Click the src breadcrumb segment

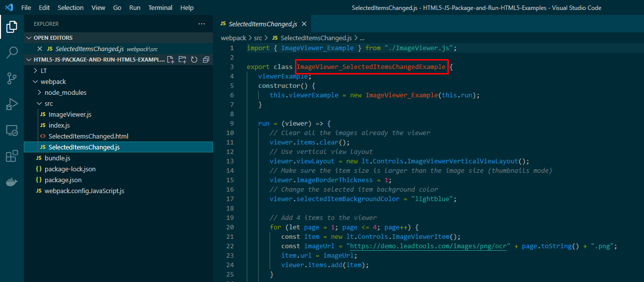click(x=259, y=38)
